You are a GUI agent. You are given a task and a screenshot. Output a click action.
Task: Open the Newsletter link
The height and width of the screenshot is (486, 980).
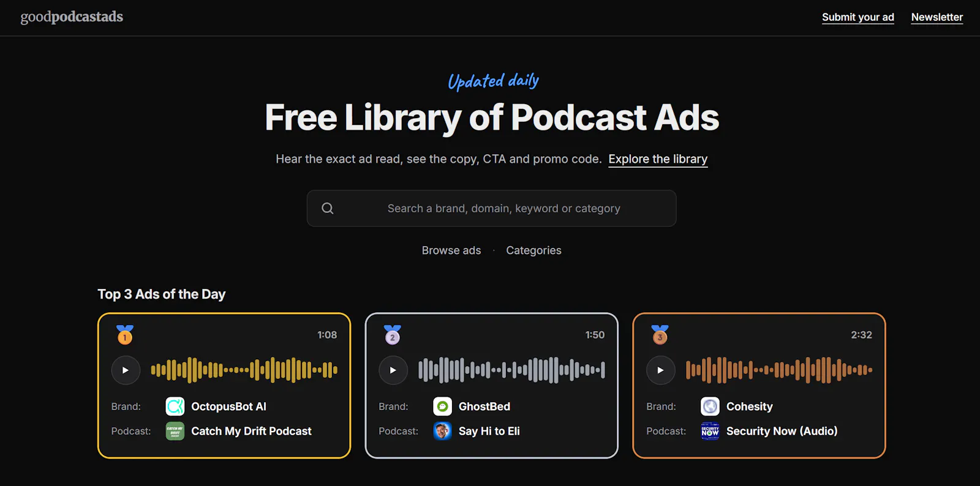pos(937,17)
